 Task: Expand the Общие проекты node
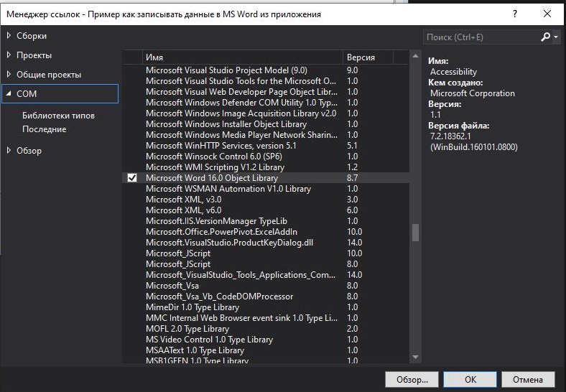tap(9, 74)
